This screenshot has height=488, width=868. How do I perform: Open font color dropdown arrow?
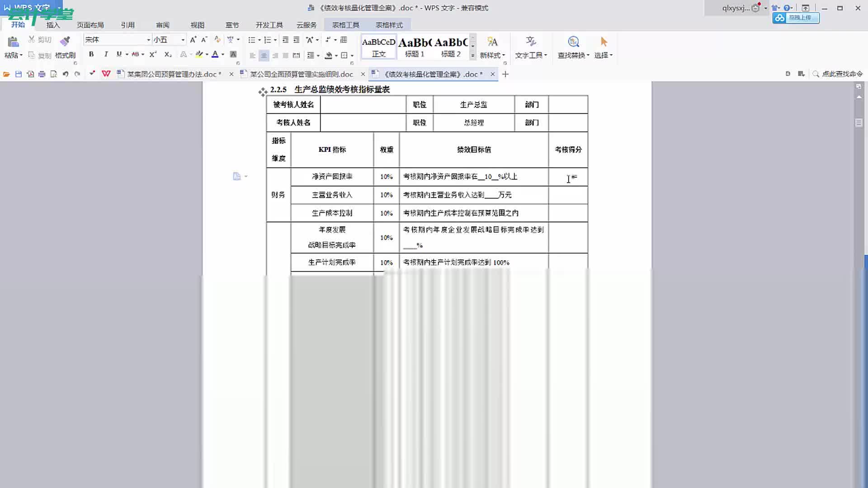(x=223, y=55)
